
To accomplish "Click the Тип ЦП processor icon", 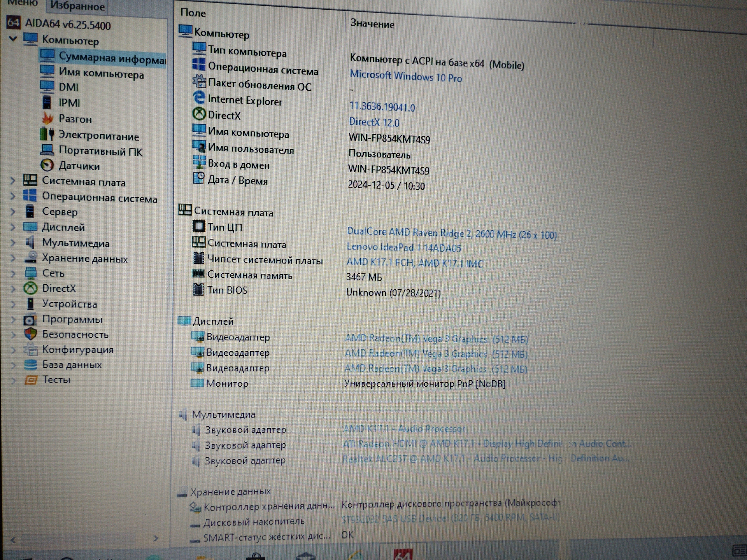I will click(199, 226).
